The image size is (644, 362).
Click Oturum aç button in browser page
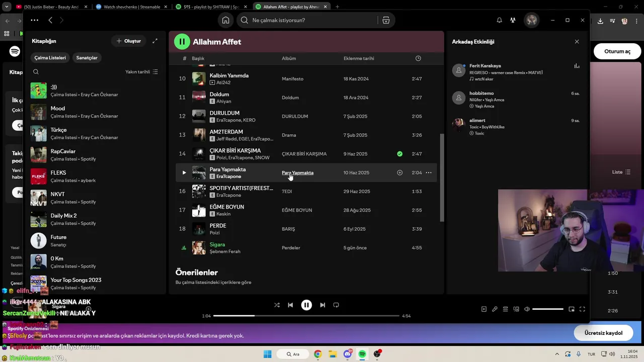(x=617, y=51)
